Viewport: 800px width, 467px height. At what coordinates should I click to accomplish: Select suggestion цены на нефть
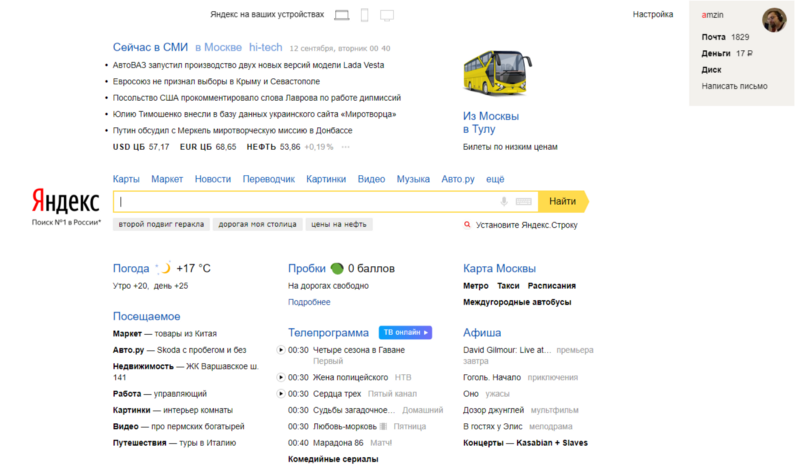(339, 224)
